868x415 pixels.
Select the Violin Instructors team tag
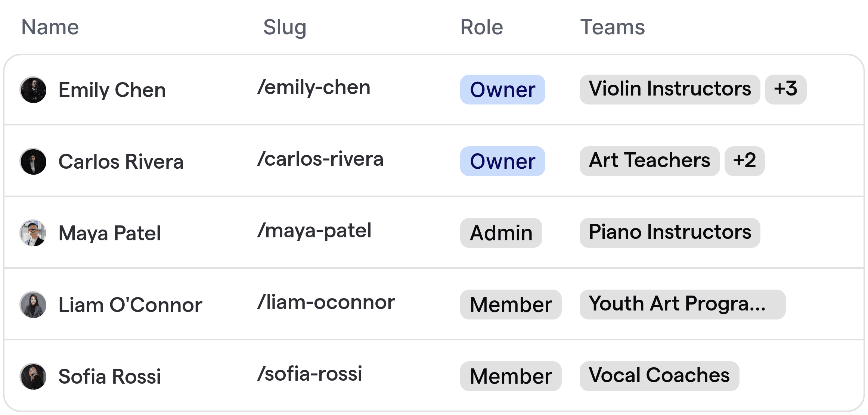(x=669, y=90)
